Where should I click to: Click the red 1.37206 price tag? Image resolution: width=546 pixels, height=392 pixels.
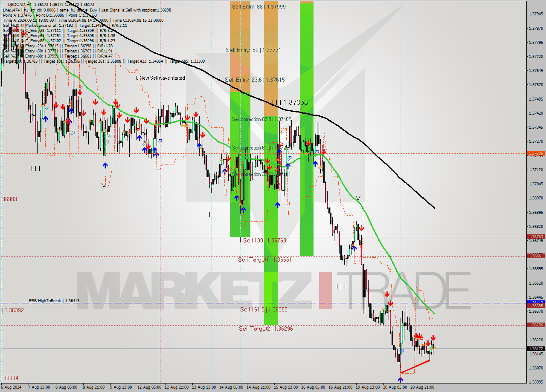coord(535,153)
